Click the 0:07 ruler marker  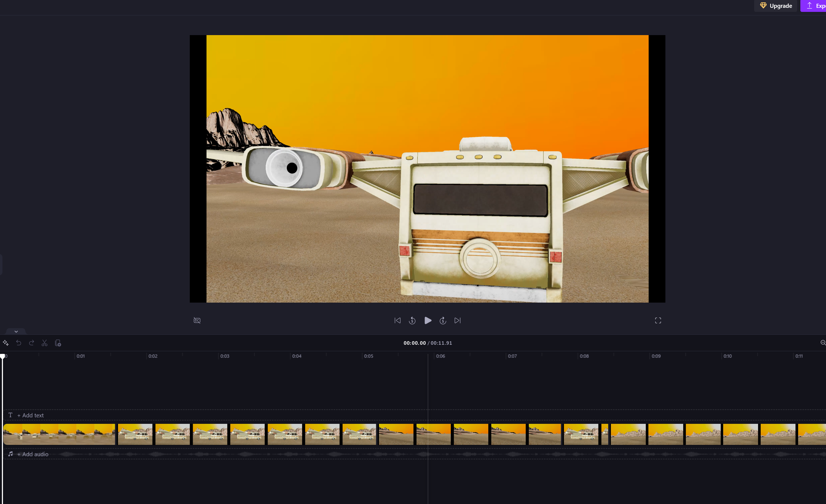click(512, 356)
